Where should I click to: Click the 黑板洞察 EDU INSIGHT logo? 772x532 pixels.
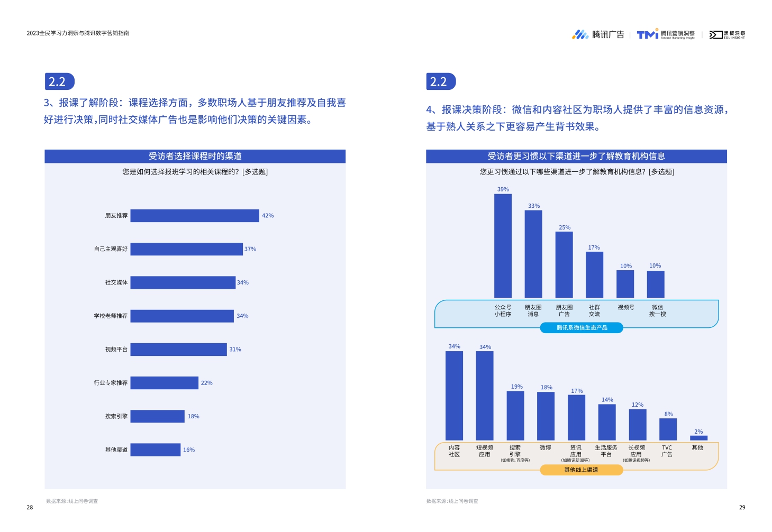click(x=729, y=34)
